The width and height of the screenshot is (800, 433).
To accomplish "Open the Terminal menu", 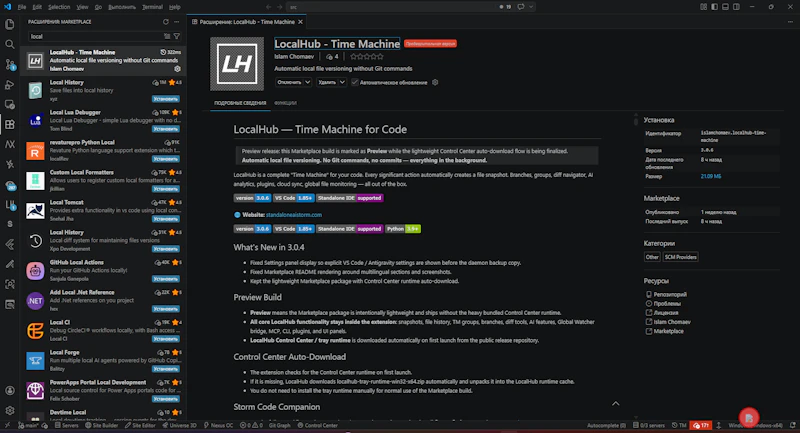I will [x=152, y=7].
